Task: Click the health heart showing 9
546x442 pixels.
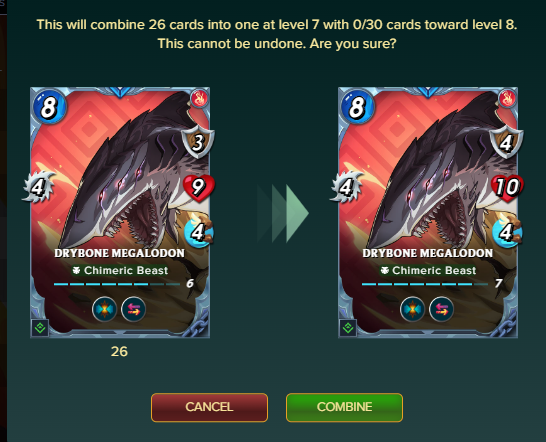Action: pyautogui.click(x=198, y=188)
